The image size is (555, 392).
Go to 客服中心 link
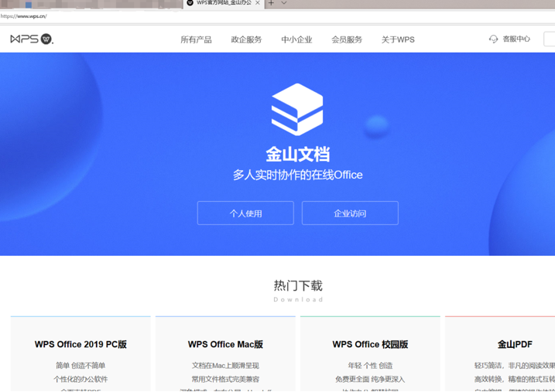[516, 39]
